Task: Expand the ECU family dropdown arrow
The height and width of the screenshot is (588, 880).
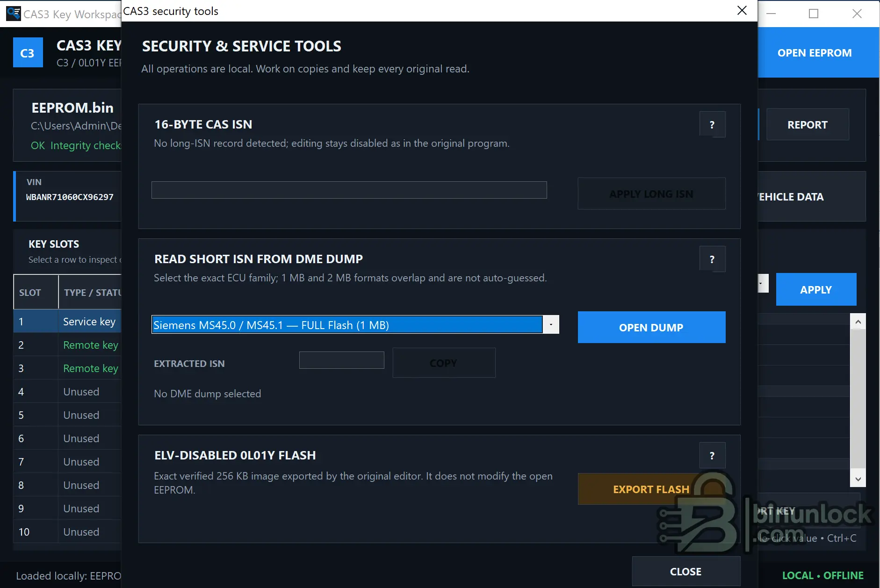Action: (x=551, y=325)
